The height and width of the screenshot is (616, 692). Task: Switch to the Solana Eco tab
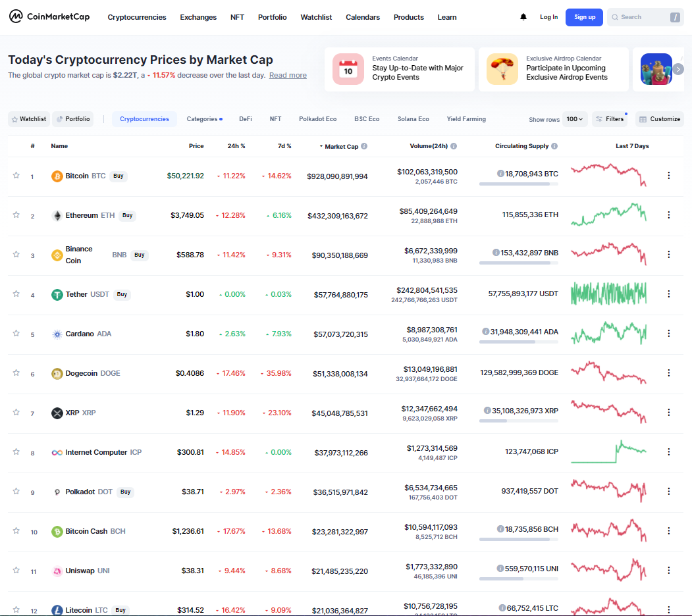click(413, 119)
